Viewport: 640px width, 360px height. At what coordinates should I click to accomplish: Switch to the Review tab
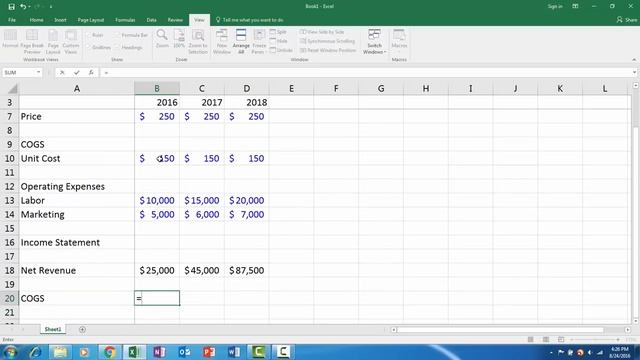pos(175,20)
